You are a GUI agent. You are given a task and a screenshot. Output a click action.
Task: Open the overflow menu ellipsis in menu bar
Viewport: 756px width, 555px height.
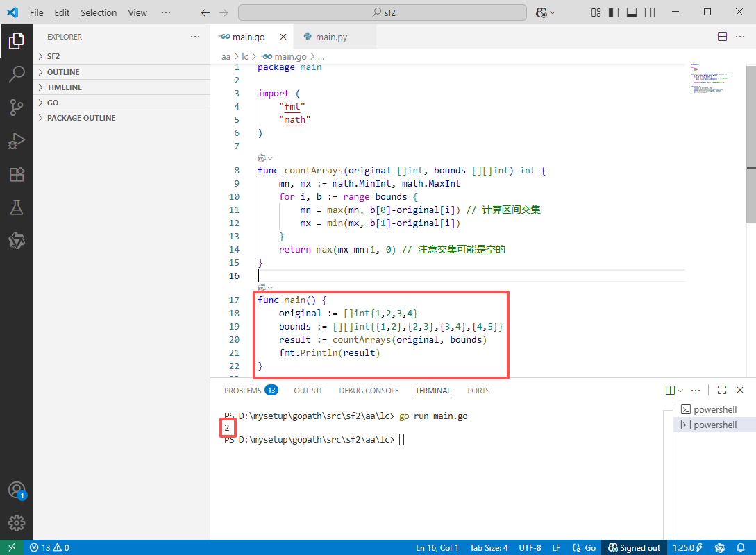click(x=166, y=12)
